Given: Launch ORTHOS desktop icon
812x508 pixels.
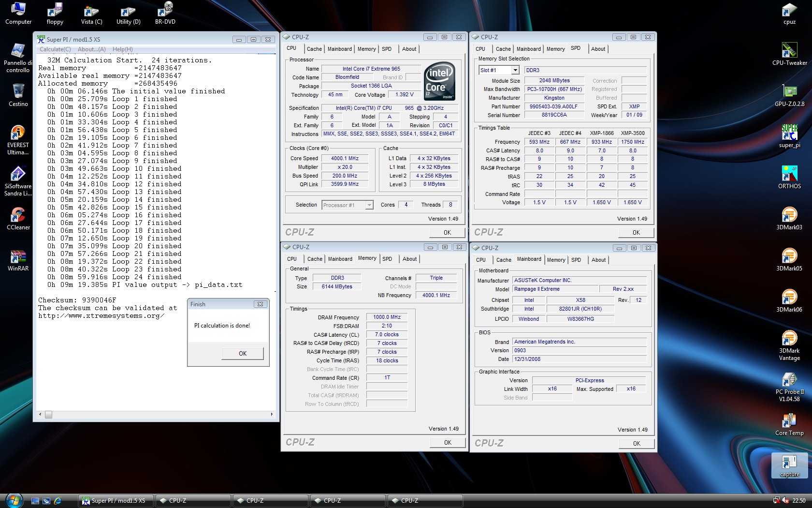Looking at the screenshot, I should [789, 178].
